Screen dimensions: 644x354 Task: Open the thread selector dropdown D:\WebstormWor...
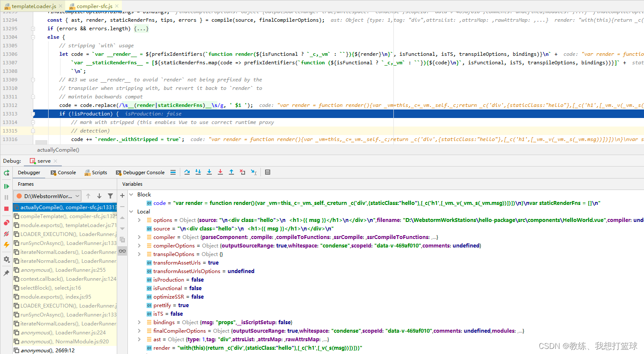click(48, 196)
